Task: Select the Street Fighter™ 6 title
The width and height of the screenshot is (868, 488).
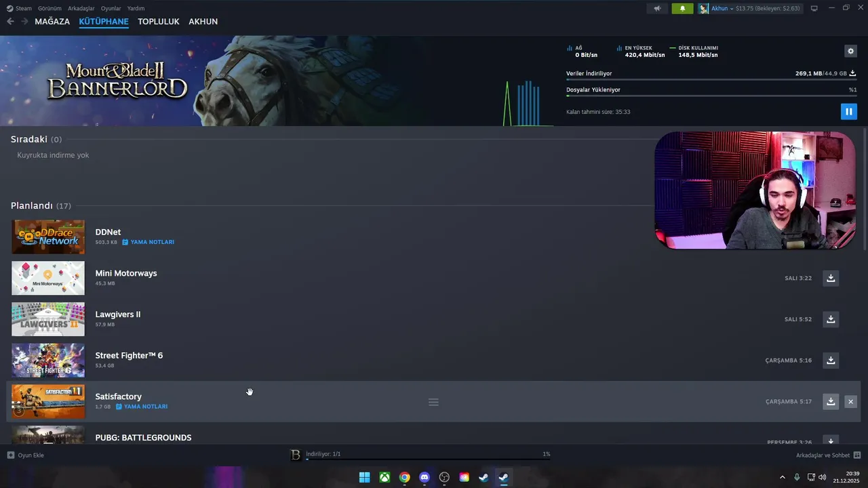Action: (129, 355)
